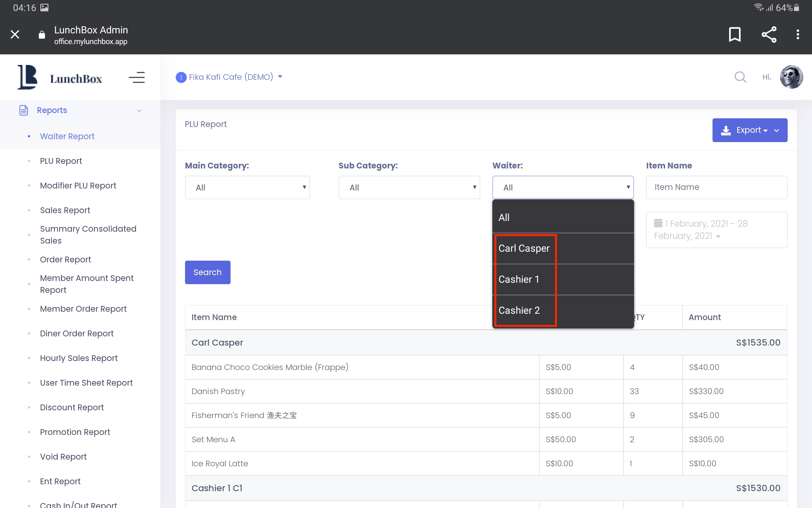Viewport: 812px width, 508px height.
Task: Open the Main Category dropdown
Action: click(x=247, y=188)
